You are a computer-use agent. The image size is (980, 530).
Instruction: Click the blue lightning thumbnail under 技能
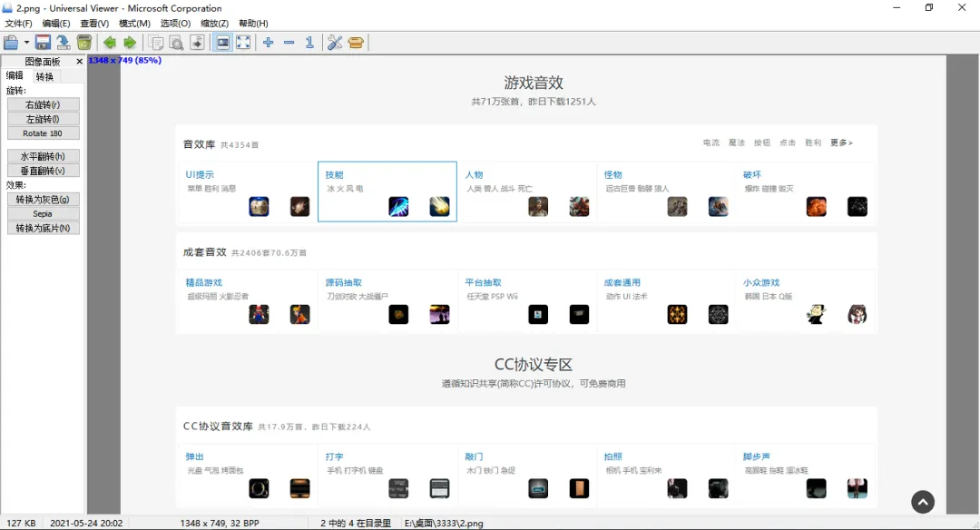[x=398, y=206]
